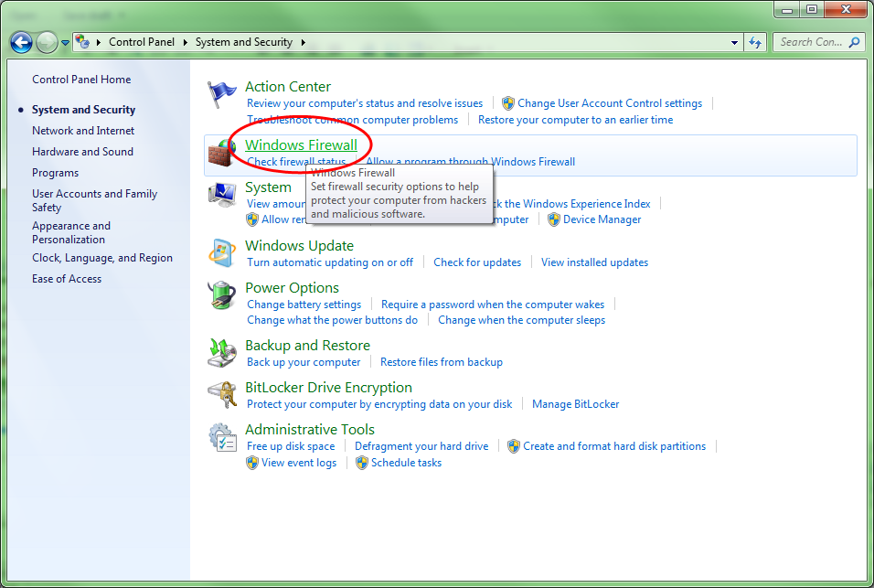The height and width of the screenshot is (588, 874).
Task: Click Turn automatic updating on or off
Action: point(330,262)
